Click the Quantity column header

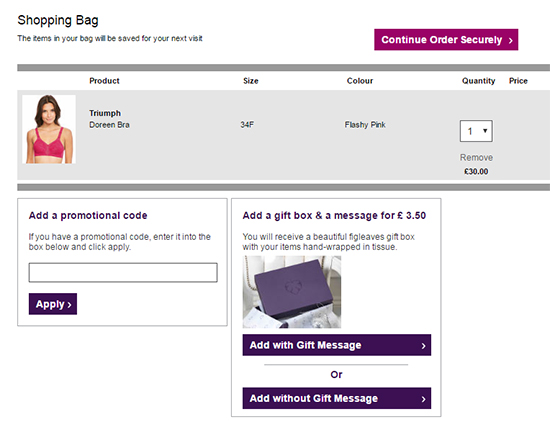click(x=478, y=81)
